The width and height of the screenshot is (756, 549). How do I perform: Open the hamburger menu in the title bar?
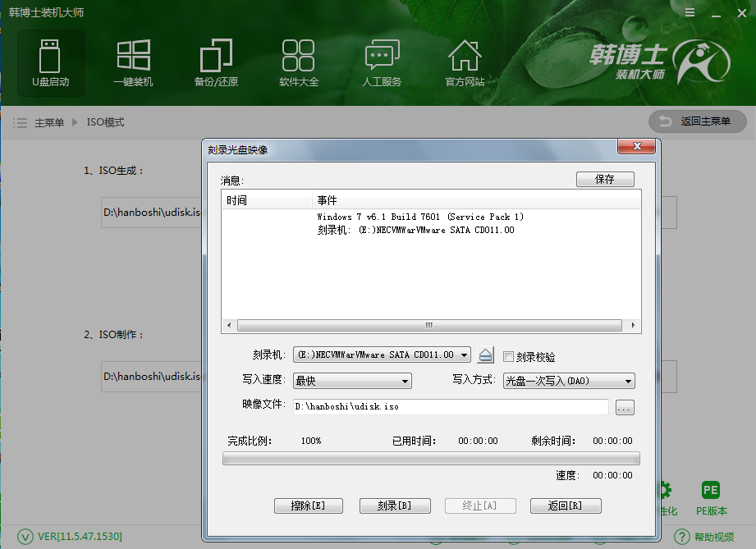click(690, 12)
